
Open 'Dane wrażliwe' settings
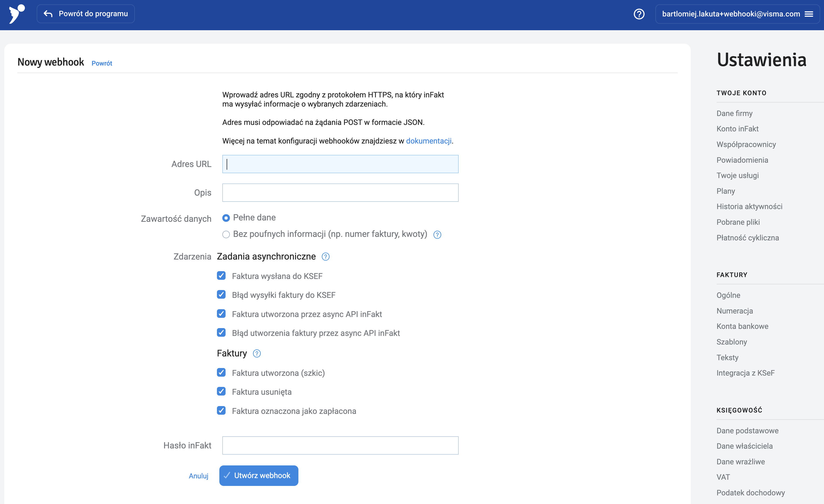[740, 462]
